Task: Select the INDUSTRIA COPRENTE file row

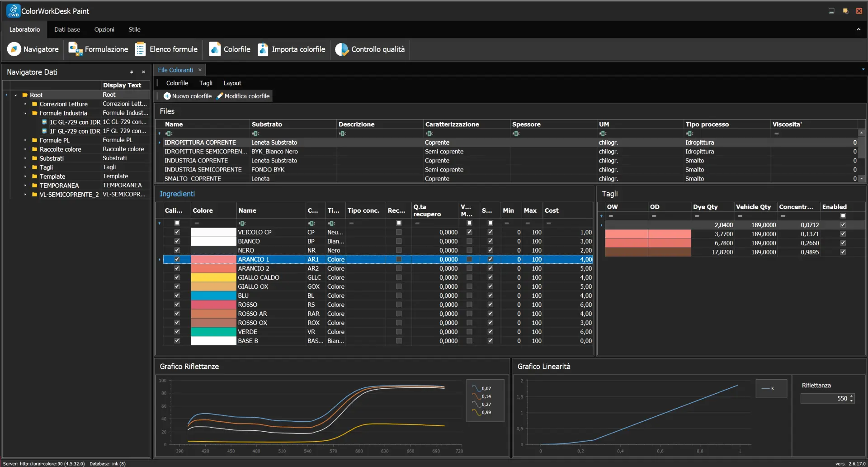Action: tap(196, 161)
